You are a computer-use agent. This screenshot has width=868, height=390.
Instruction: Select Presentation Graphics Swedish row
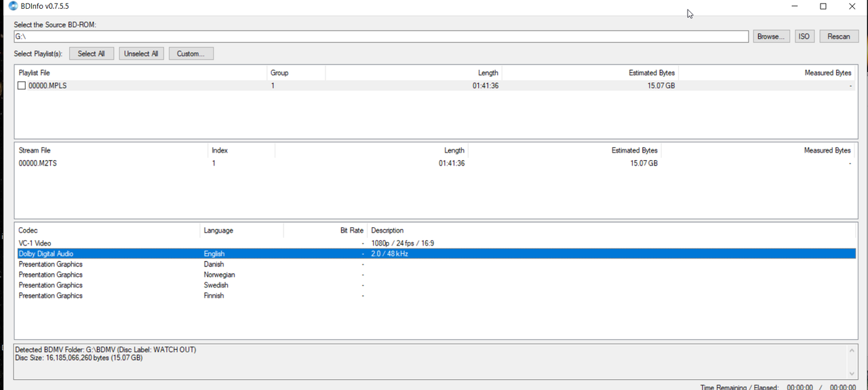click(435, 285)
